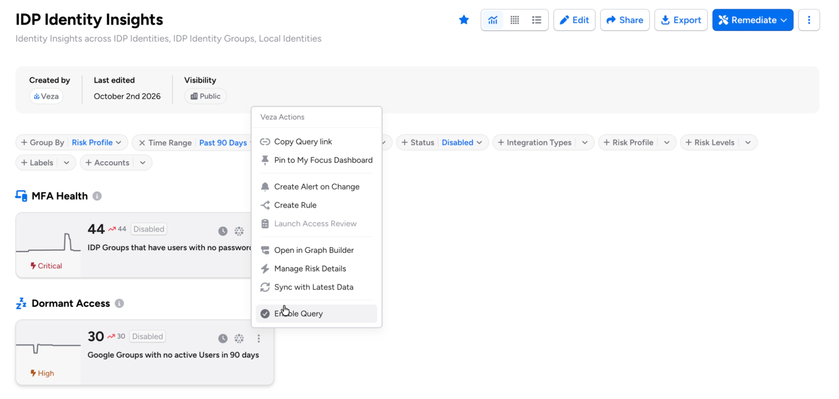Image resolution: width=839 pixels, height=399 pixels.
Task: Click the clock icon on the Google Groups card
Action: pos(223,339)
